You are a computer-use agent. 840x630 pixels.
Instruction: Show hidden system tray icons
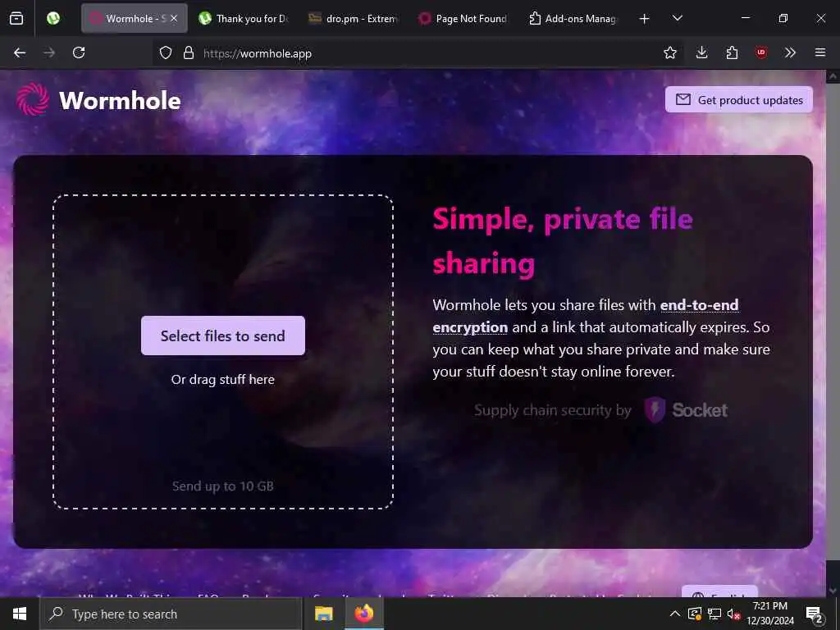tap(675, 614)
